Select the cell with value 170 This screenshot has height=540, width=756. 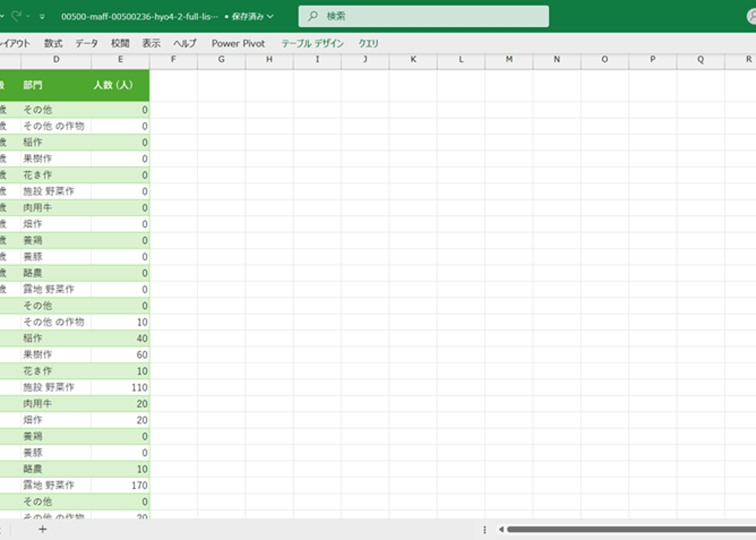click(120, 485)
